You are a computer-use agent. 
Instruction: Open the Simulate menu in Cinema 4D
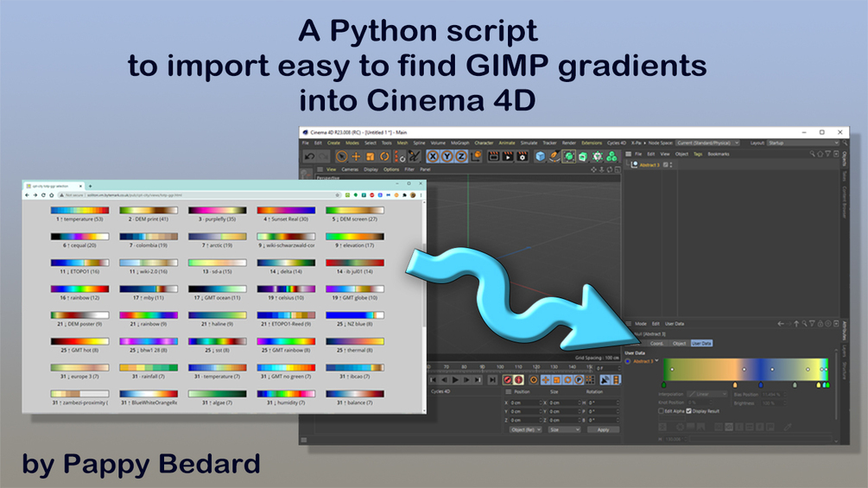click(x=529, y=143)
